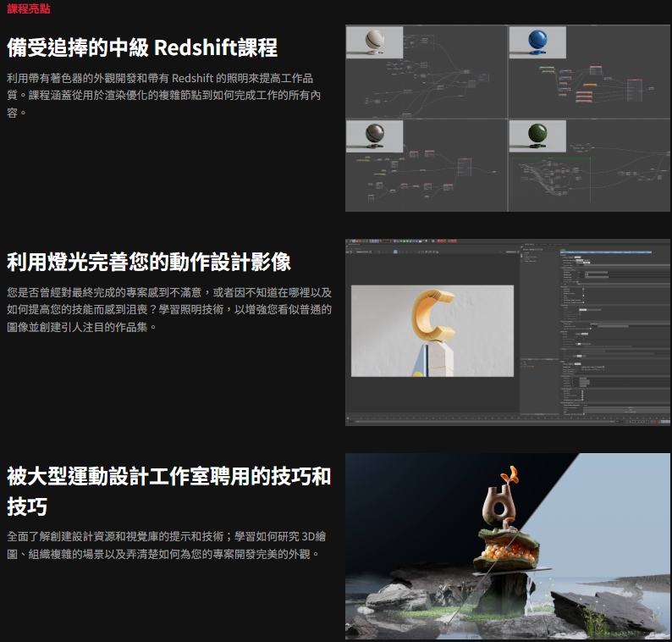Screen dimensions: 672x642
Task: Click the paragraph starting 全面了解創建設計資源
Action: 166,545
